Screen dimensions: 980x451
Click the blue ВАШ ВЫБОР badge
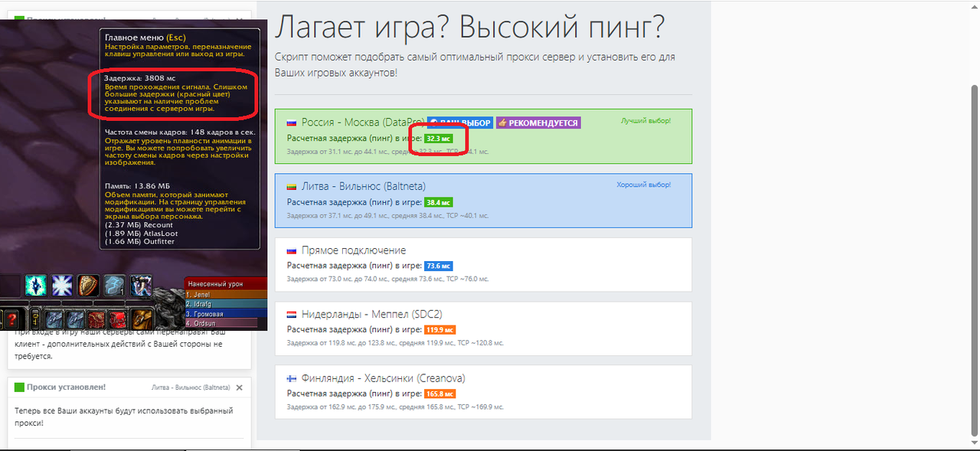click(x=460, y=123)
